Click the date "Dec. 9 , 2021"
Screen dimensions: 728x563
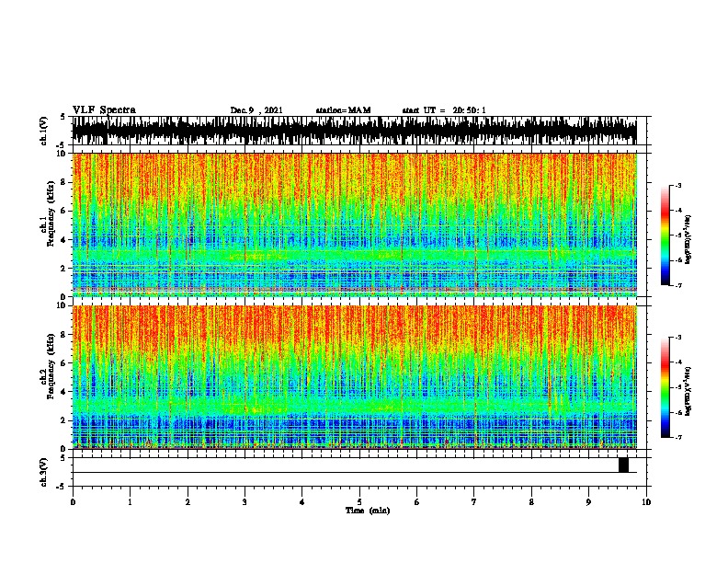point(256,110)
